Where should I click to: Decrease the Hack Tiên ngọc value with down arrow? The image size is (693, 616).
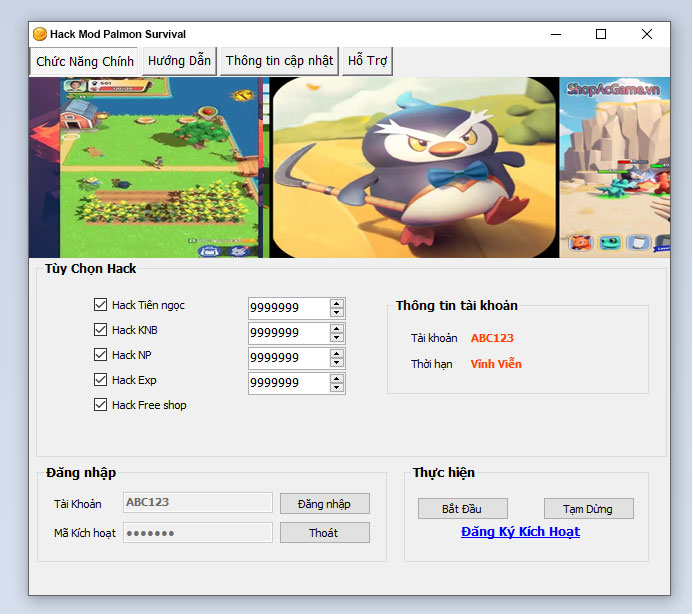pyautogui.click(x=336, y=312)
